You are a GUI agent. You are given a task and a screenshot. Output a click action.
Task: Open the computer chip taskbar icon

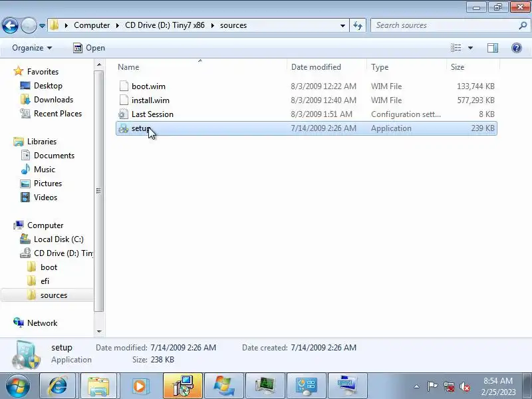click(x=265, y=386)
